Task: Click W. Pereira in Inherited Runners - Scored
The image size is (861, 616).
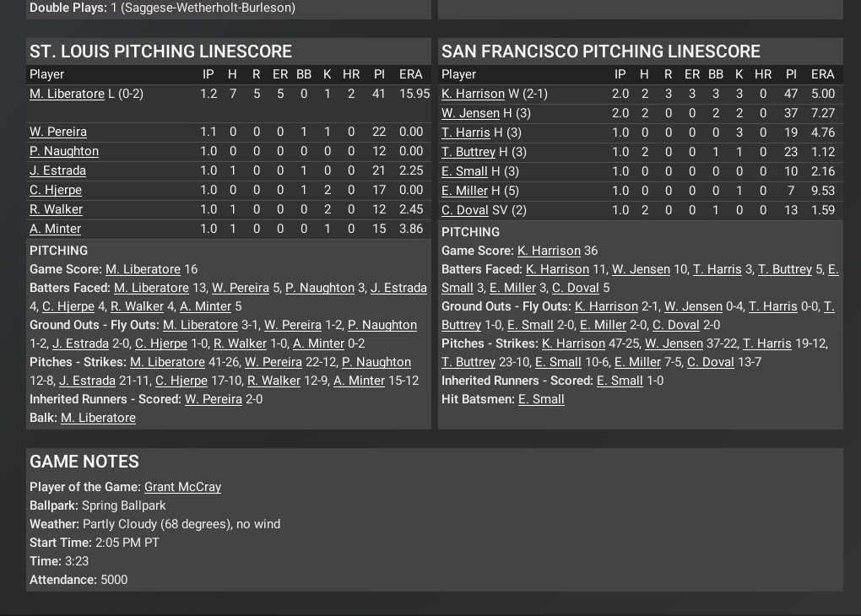Action: click(x=214, y=399)
